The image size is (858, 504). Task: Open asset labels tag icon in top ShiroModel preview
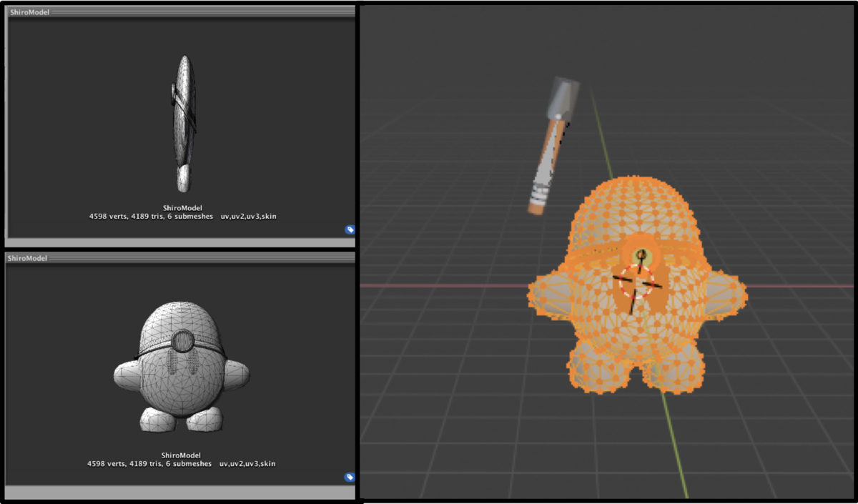[350, 229]
